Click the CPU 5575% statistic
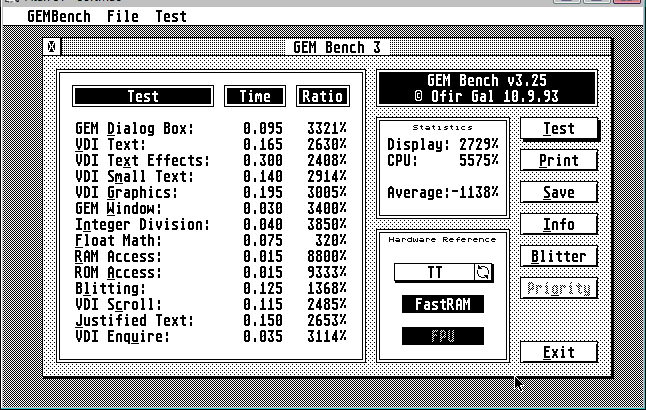The height and width of the screenshot is (410, 646). click(x=443, y=160)
